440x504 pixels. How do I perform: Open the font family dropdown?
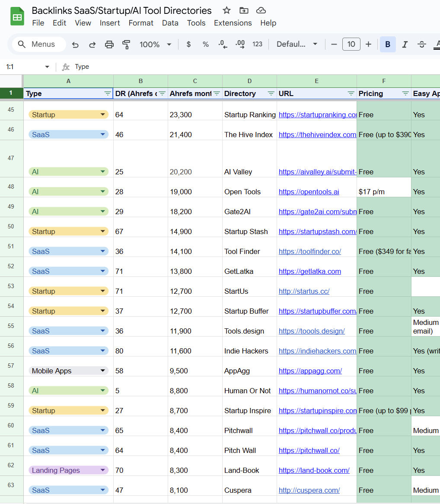tap(297, 45)
